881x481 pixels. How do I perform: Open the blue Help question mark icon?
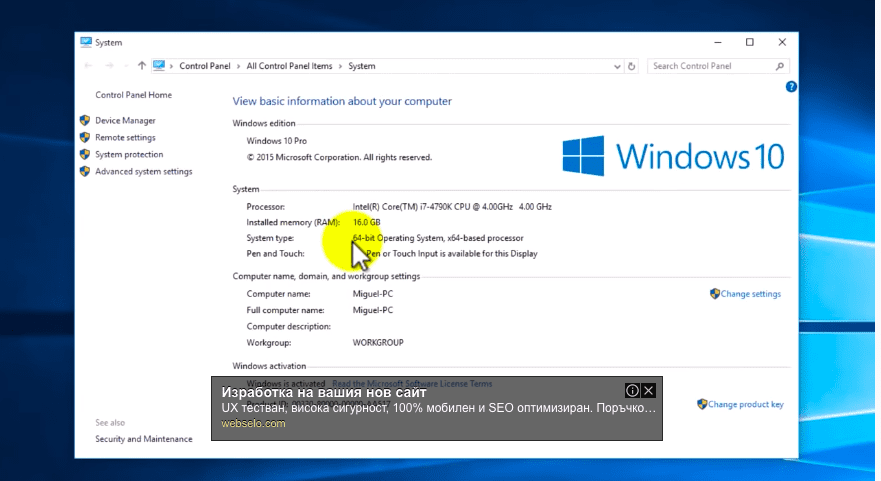coord(791,87)
